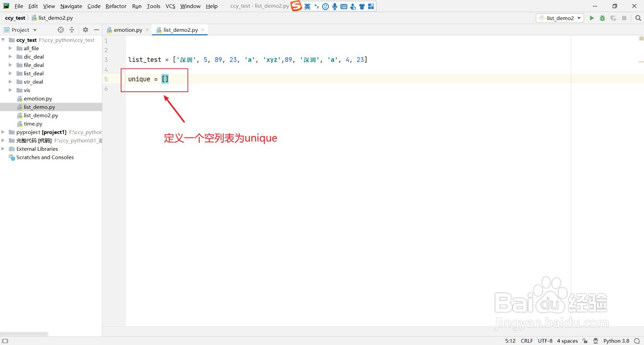Viewport: 644px width, 345px height.
Task: Toggle Sogou punctuation mode icon
Action: pyautogui.click(x=316, y=6)
